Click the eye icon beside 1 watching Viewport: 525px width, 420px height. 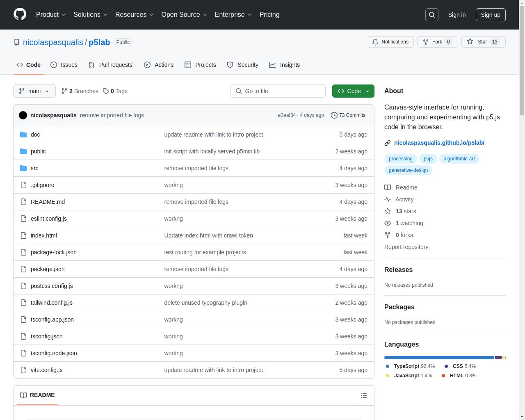388,223
